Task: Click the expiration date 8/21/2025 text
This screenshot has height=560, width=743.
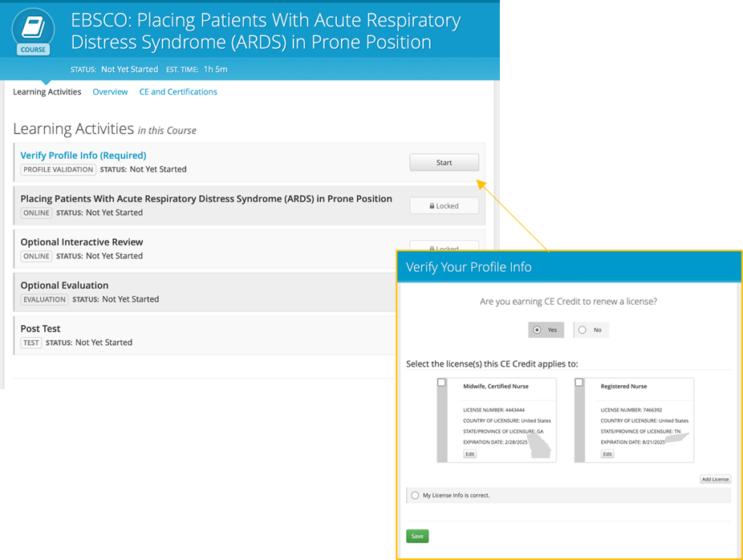Action: [x=632, y=442]
